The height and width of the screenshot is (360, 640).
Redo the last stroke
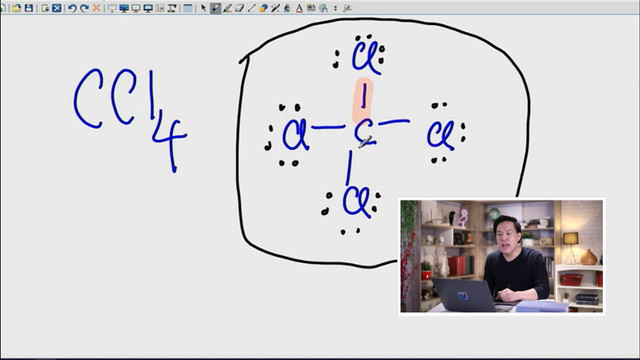pyautogui.click(x=84, y=8)
